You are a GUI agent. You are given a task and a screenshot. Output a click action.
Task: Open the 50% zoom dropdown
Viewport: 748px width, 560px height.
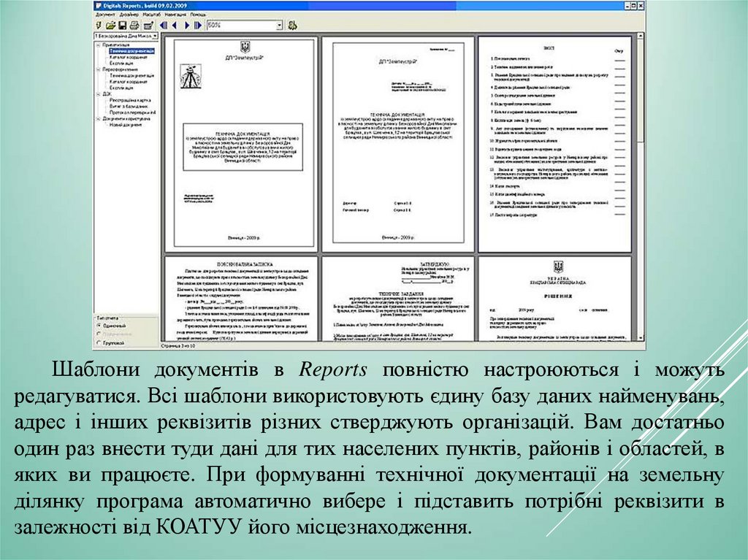coord(280,25)
